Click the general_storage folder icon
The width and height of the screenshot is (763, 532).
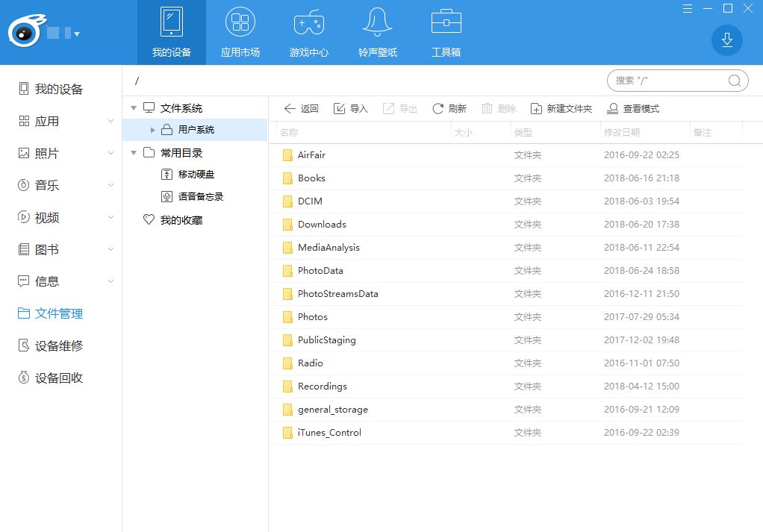pyautogui.click(x=287, y=410)
